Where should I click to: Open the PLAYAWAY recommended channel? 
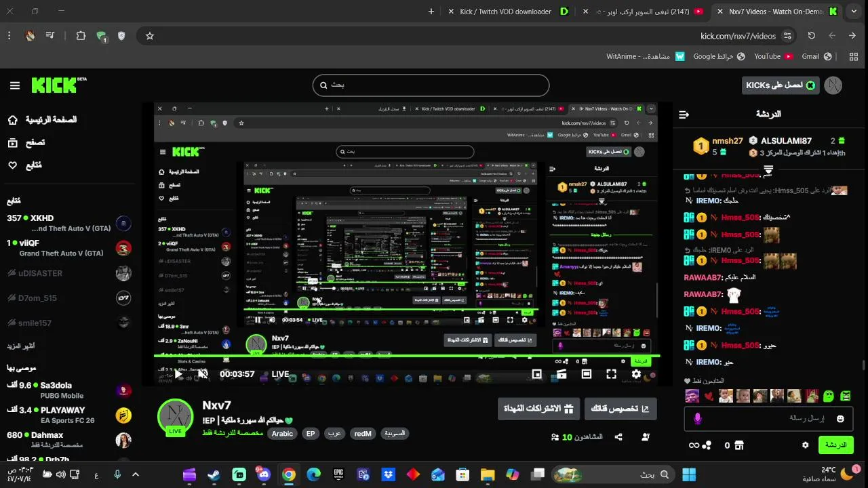pos(68,415)
